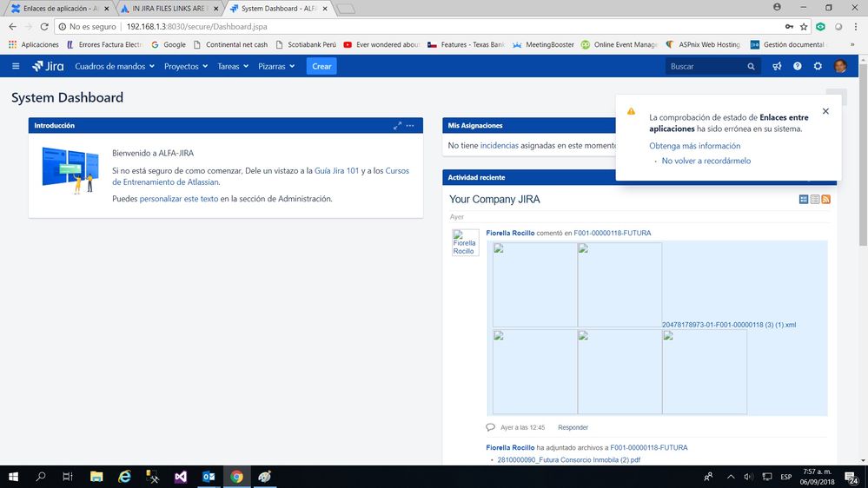This screenshot has width=868, height=488.
Task: Open F001-00000118-FUTURA issue from comment entry
Action: coord(613,233)
